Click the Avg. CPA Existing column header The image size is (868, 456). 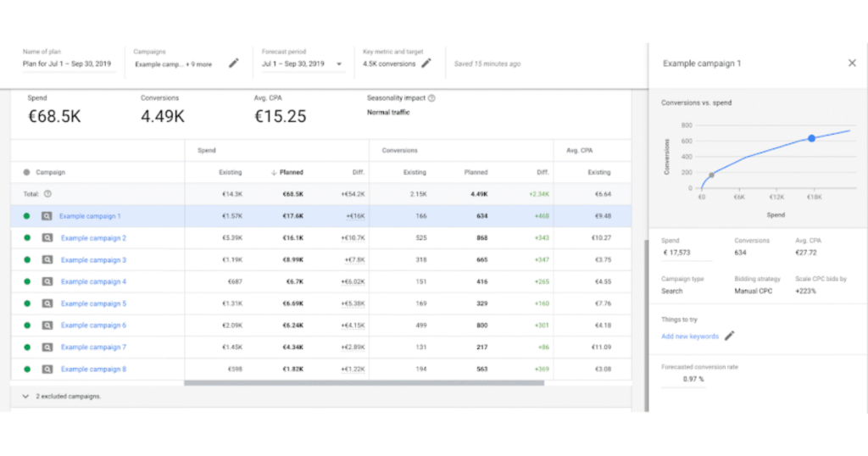pos(598,172)
